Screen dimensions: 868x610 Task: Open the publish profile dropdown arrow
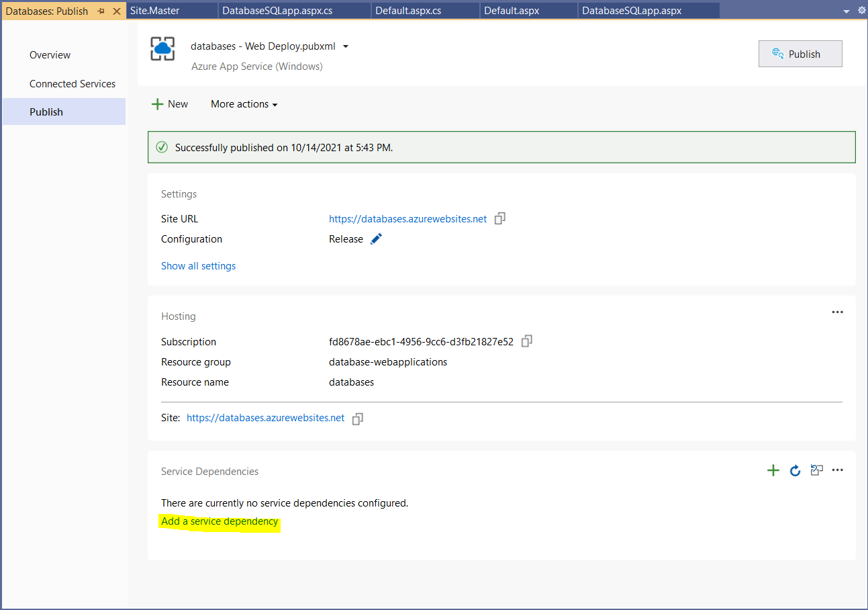(x=346, y=46)
